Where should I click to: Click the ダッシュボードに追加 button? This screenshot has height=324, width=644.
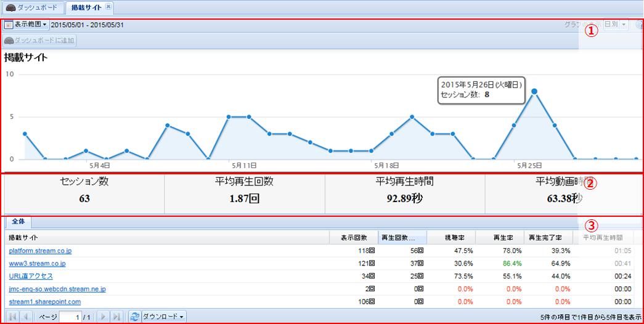click(39, 41)
